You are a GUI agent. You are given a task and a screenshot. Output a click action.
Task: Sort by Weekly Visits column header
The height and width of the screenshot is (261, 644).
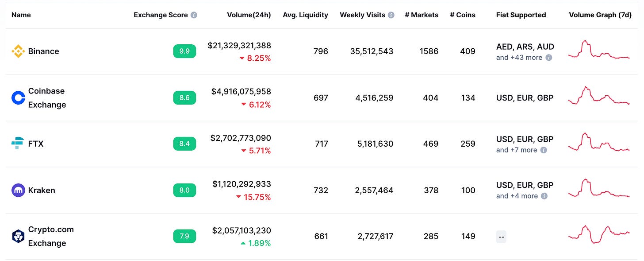click(363, 15)
